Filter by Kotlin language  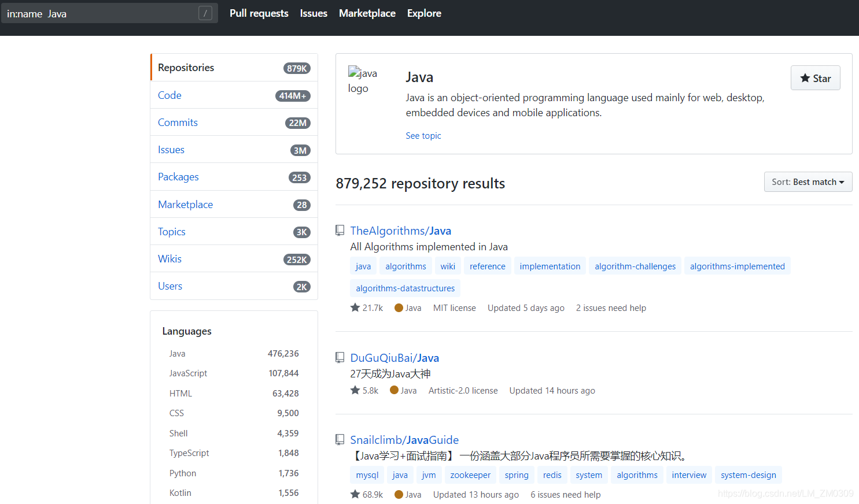[234, 493]
